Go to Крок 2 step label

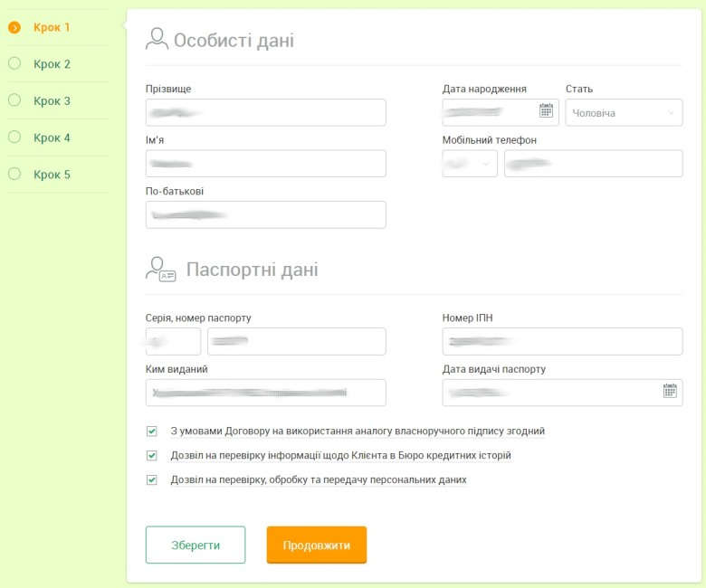(x=52, y=64)
